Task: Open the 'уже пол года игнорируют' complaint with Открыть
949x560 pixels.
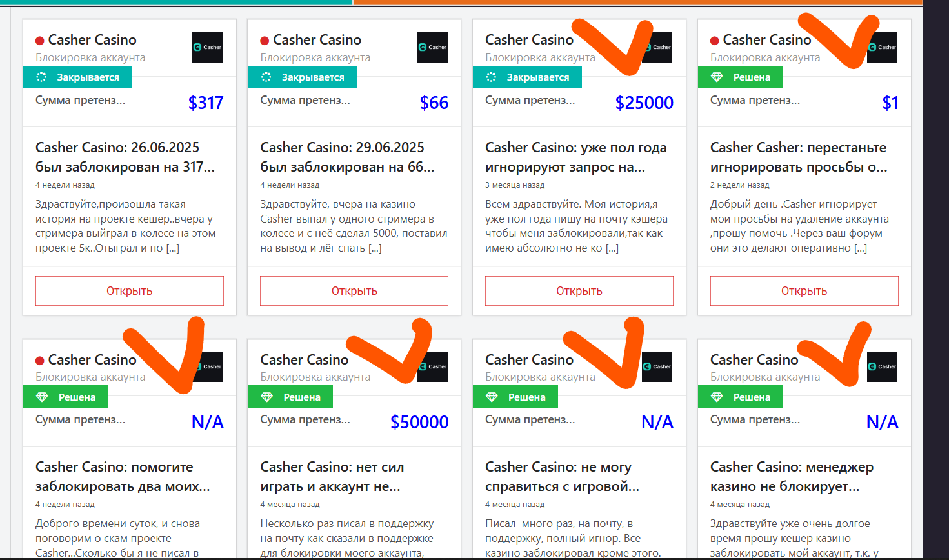Action: (579, 291)
